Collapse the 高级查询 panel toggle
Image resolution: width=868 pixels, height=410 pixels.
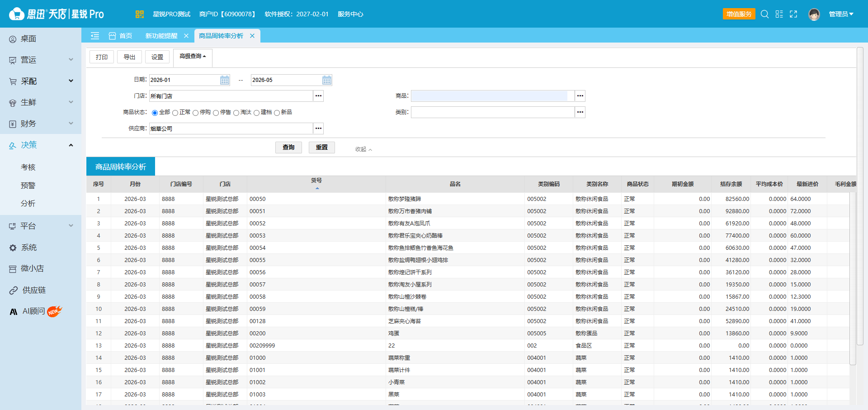click(x=193, y=57)
